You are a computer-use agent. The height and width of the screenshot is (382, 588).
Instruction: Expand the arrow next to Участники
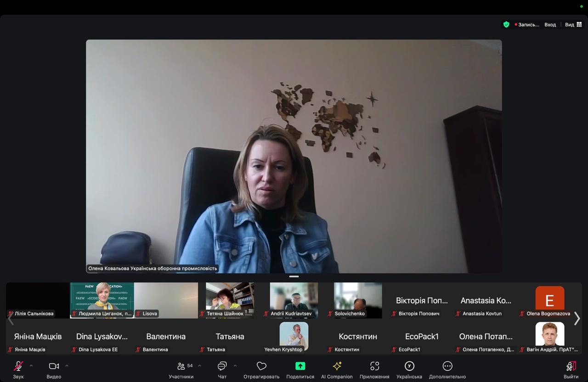199,366
